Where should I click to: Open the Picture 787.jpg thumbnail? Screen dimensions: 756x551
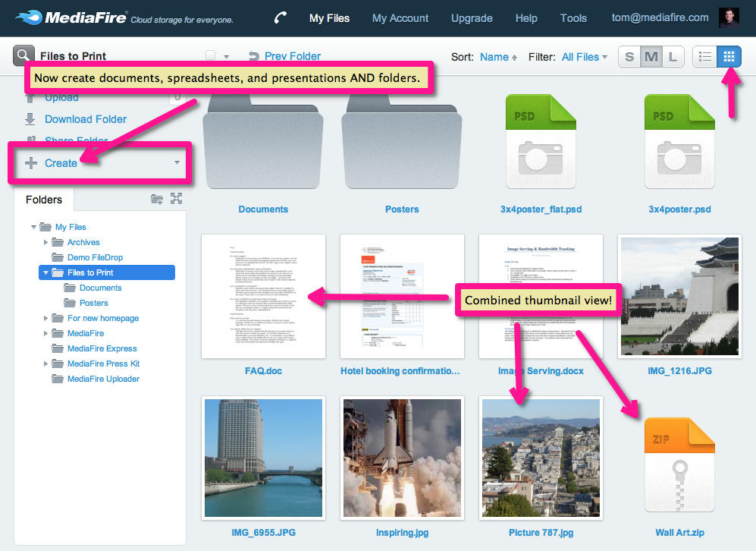point(541,458)
